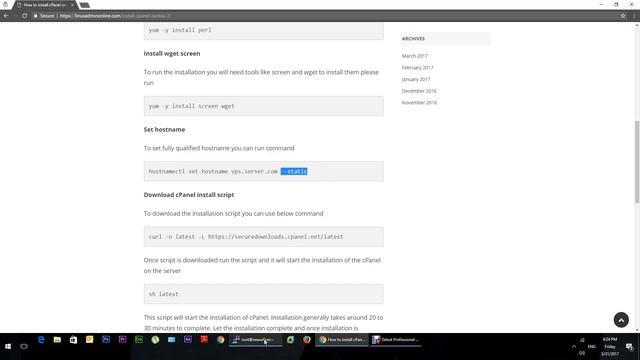
Task: Open the green square taskbar app
Action: [290, 340]
